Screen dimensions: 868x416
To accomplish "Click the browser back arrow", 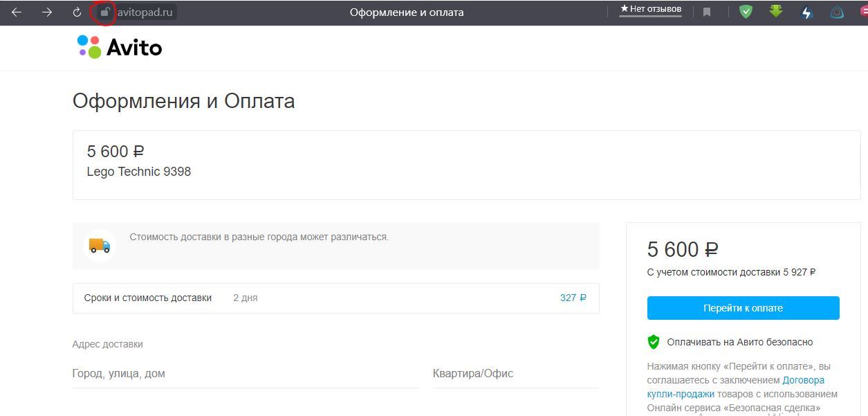I will [17, 12].
